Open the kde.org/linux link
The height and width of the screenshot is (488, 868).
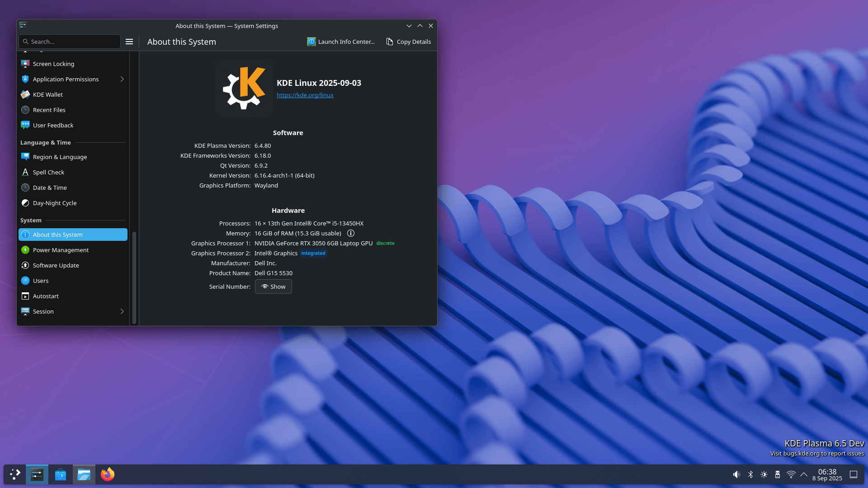click(x=305, y=95)
